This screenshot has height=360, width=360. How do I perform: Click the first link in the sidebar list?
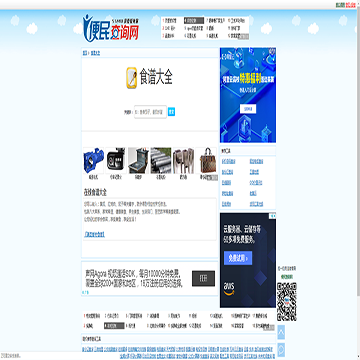tap(229, 161)
